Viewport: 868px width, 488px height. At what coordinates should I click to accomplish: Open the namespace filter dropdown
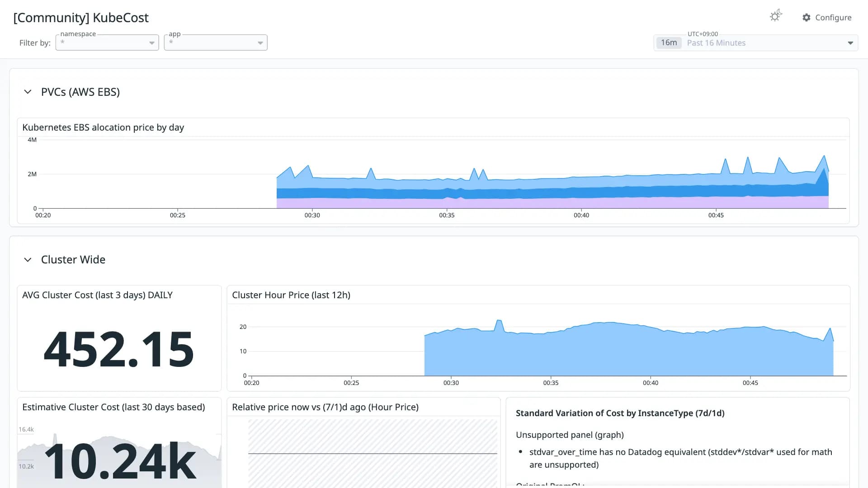(107, 42)
